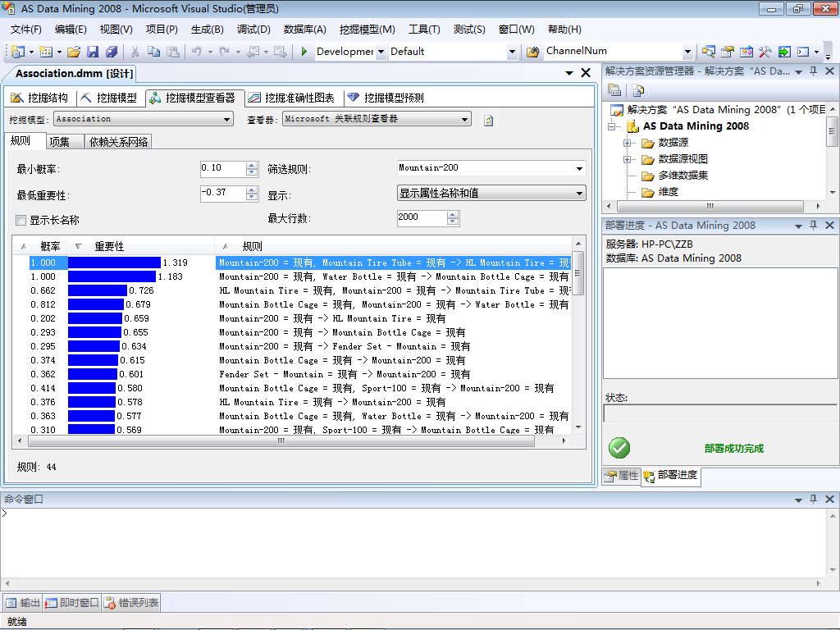Open the 属性 panel tab
Image resolution: width=840 pixels, height=630 pixels.
pyautogui.click(x=622, y=475)
